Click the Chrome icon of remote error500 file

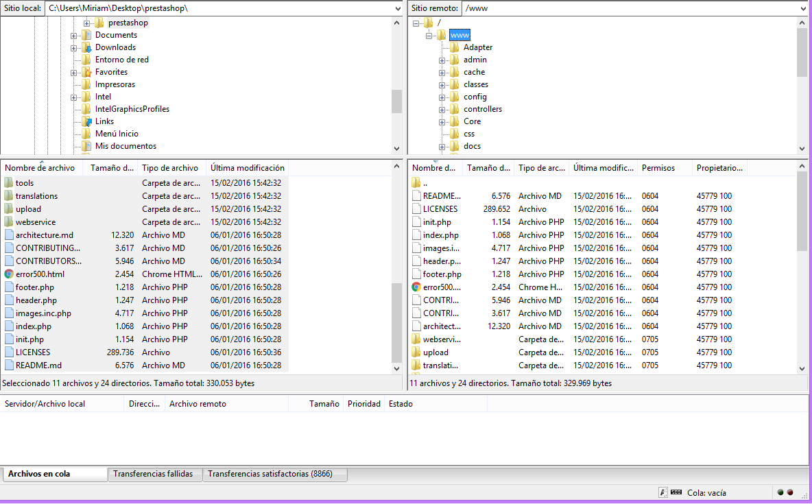416,287
